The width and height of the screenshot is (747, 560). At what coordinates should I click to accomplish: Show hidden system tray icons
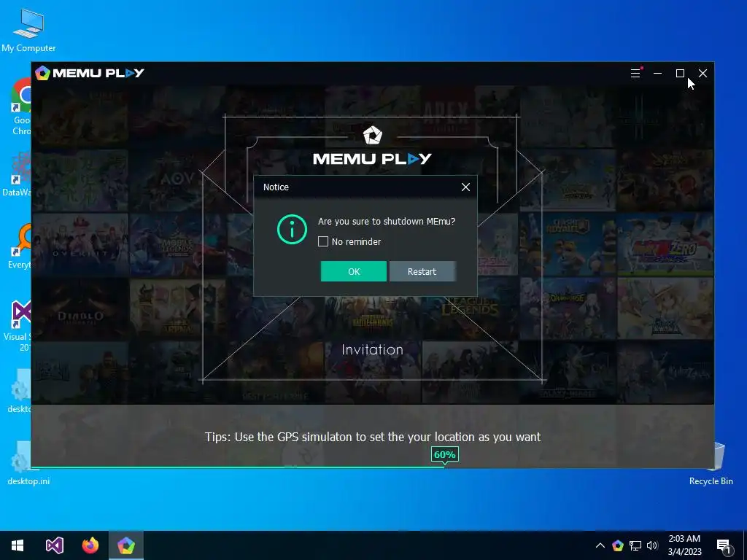pos(600,545)
